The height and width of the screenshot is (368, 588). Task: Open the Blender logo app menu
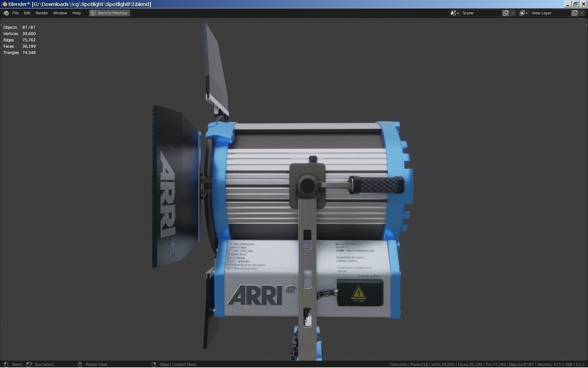(6, 13)
